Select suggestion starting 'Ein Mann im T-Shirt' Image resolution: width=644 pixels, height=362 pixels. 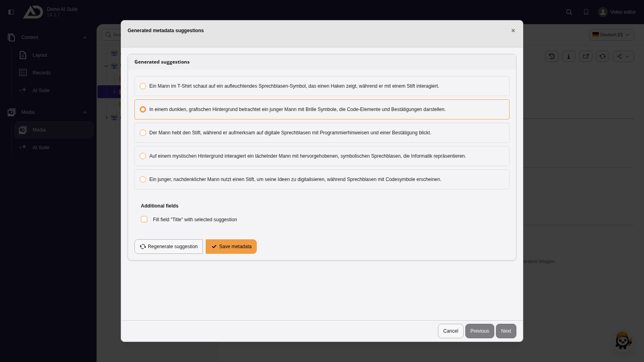(x=322, y=86)
